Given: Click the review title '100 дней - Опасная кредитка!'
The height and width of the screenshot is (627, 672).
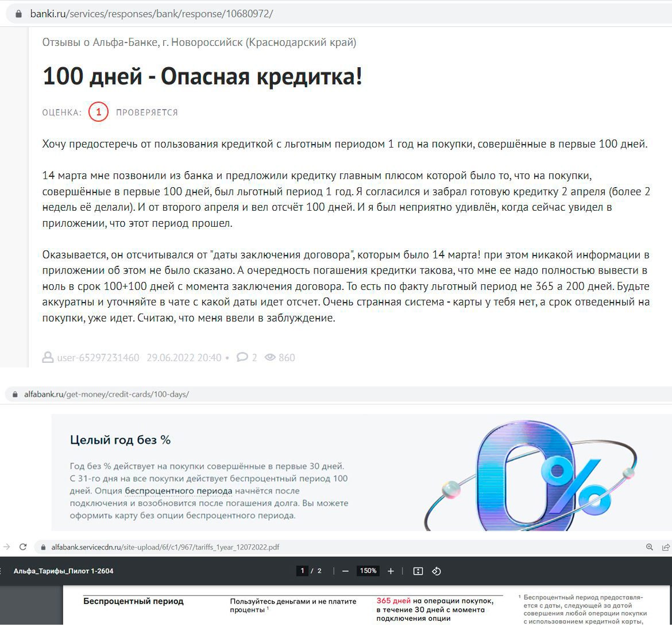Looking at the screenshot, I should click(x=202, y=77).
